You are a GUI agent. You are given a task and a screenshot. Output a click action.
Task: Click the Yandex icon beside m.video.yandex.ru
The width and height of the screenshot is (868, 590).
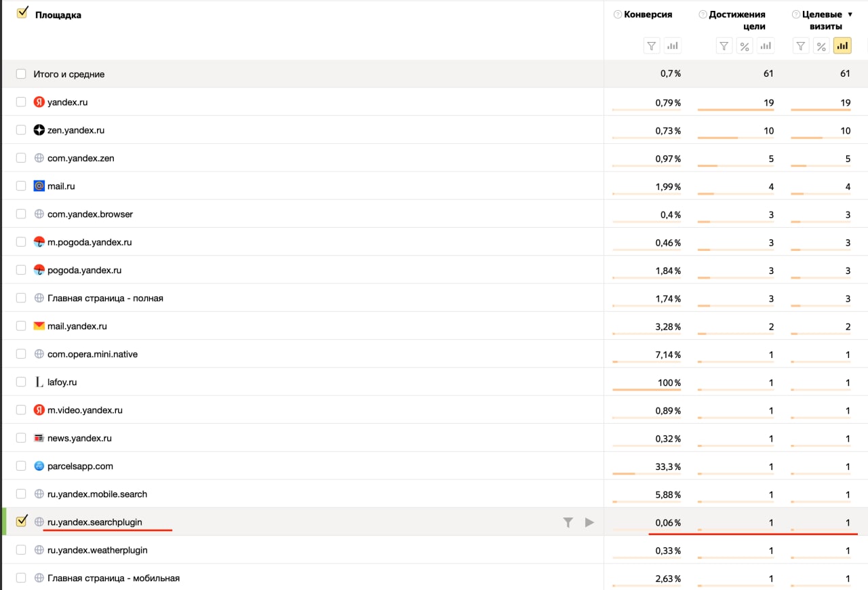[x=39, y=410]
